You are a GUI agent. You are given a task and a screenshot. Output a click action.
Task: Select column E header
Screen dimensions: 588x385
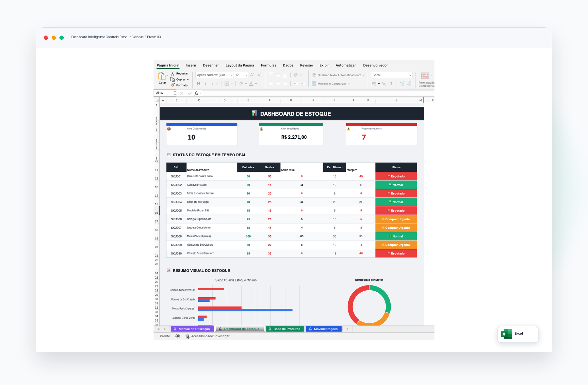click(248, 100)
